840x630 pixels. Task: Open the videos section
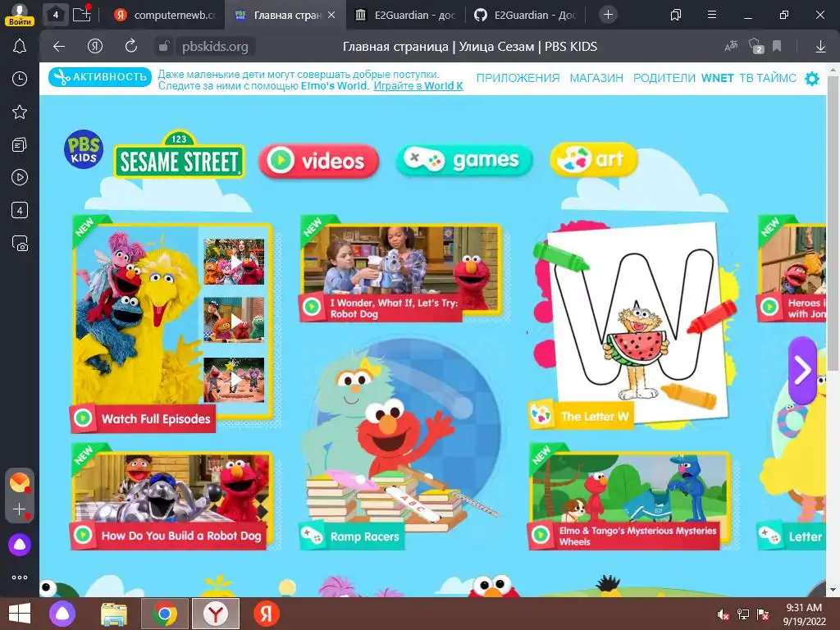(x=319, y=160)
